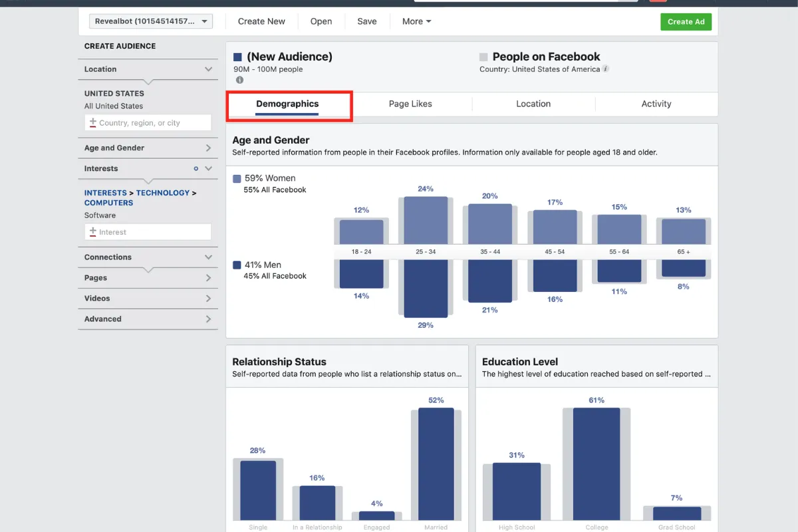
Task: Click the 'All United States' text
Action: [114, 106]
